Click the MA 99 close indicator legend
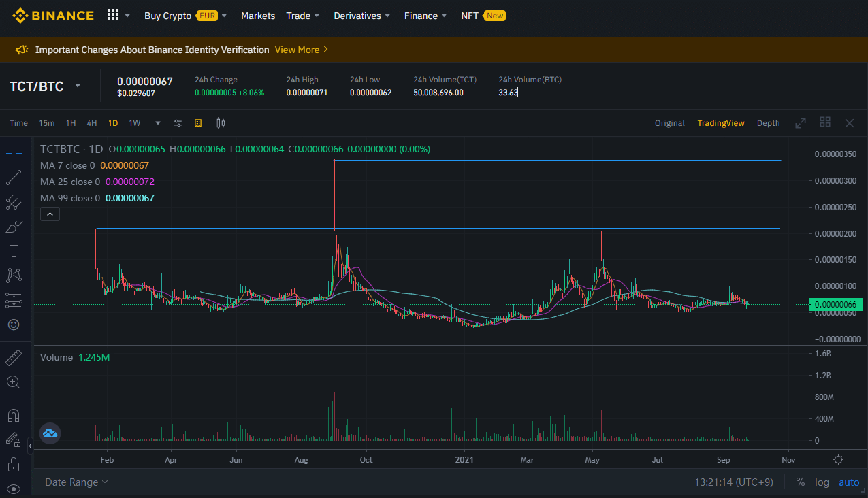The height and width of the screenshot is (498, 868). tap(97, 198)
